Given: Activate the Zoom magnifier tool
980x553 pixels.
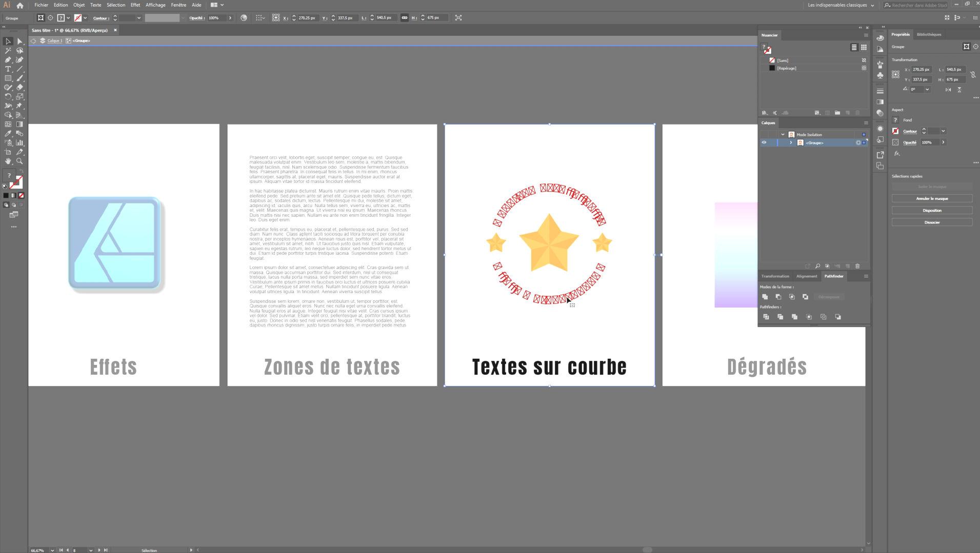Looking at the screenshot, I should click(x=19, y=161).
